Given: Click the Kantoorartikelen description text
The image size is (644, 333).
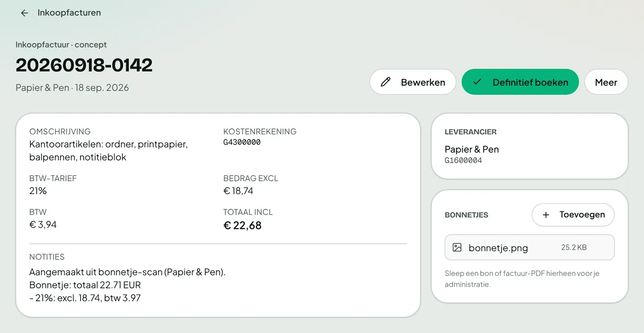Looking at the screenshot, I should point(109,150).
